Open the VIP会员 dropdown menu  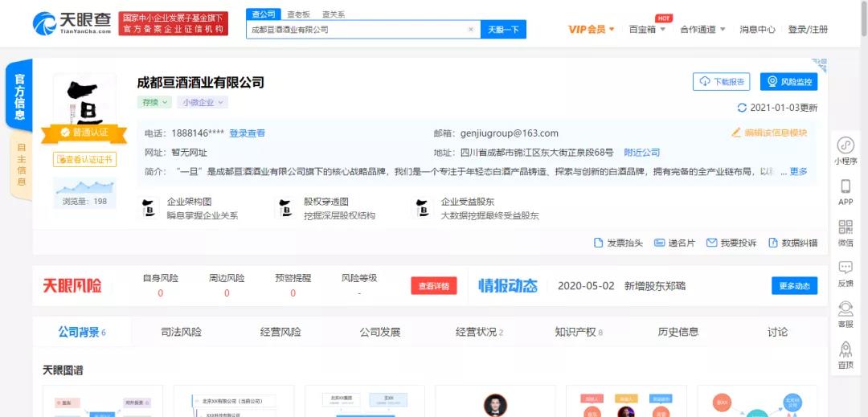[x=592, y=30]
